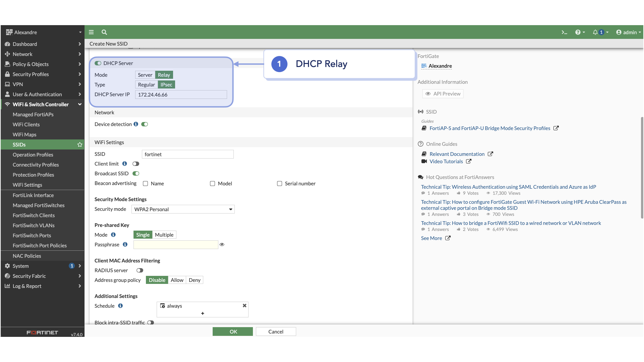The image size is (644, 362).
Task: Click the SSIDs favorite star icon
Action: [80, 144]
